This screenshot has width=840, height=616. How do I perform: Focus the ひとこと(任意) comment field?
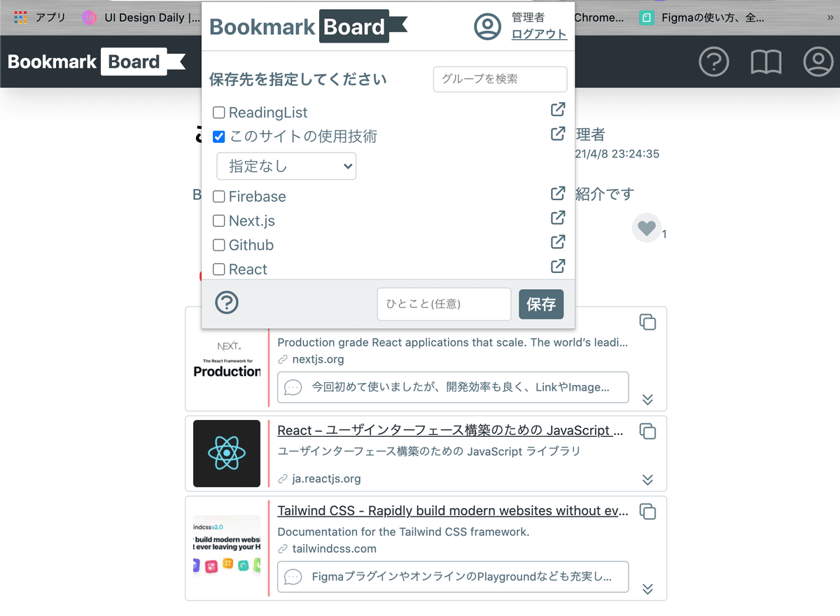pyautogui.click(x=444, y=304)
